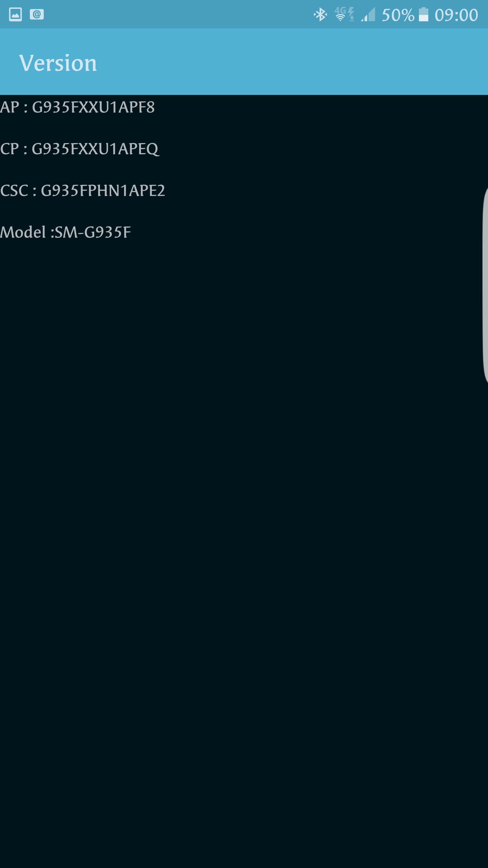
Task: Select the Model label text
Action: point(23,232)
